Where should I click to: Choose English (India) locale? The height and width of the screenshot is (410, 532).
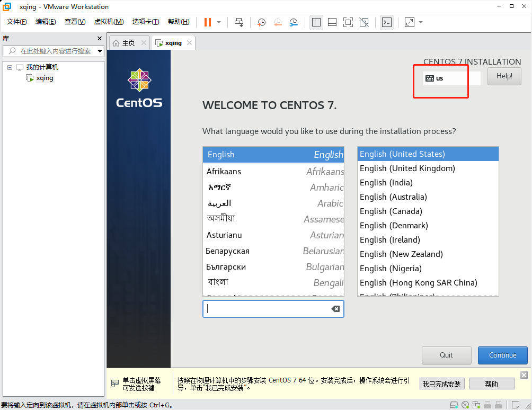pos(428,182)
